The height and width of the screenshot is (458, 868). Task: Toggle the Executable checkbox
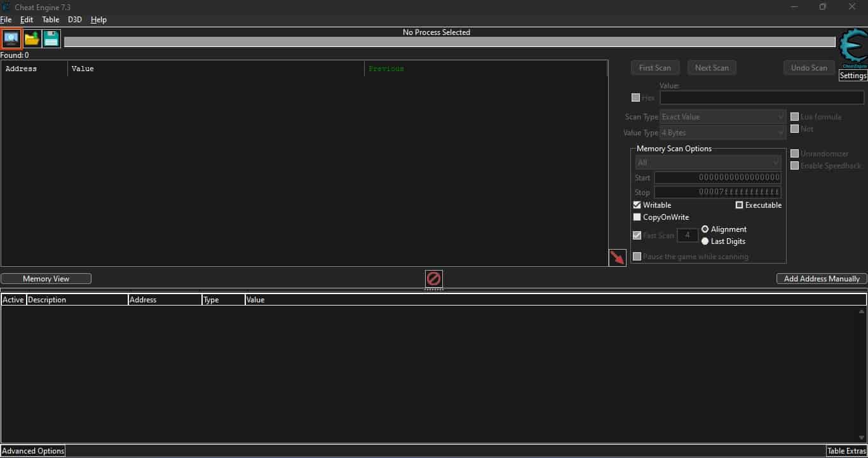[740, 205]
